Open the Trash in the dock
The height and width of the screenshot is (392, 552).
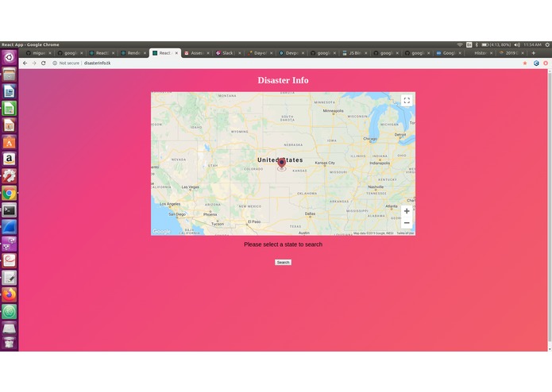pyautogui.click(x=10, y=343)
